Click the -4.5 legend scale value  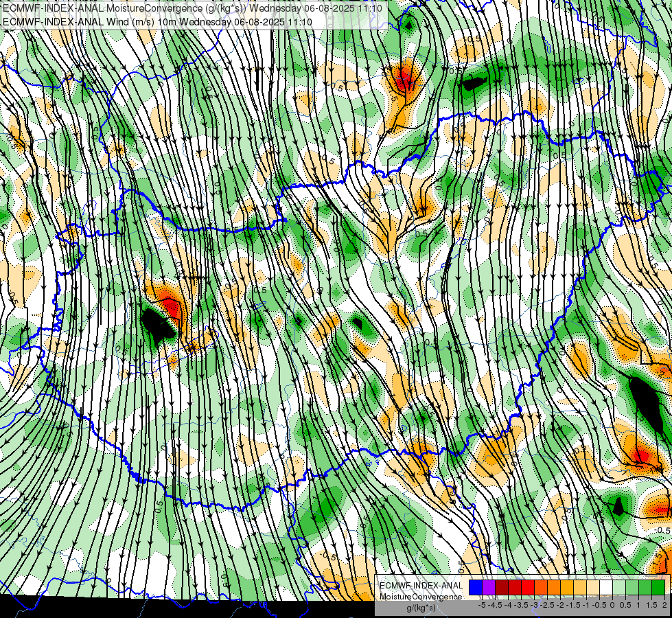[x=495, y=605]
